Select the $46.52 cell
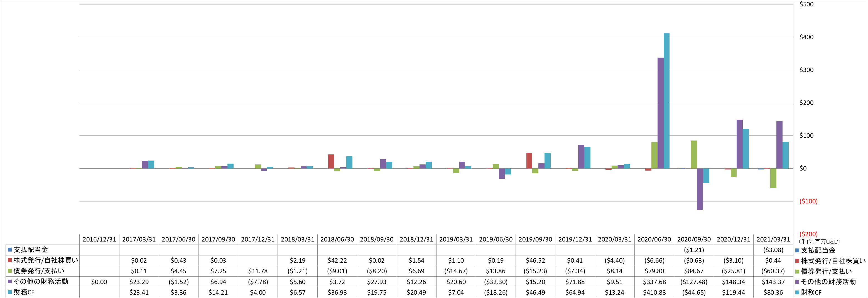The image size is (868, 298). tap(535, 261)
